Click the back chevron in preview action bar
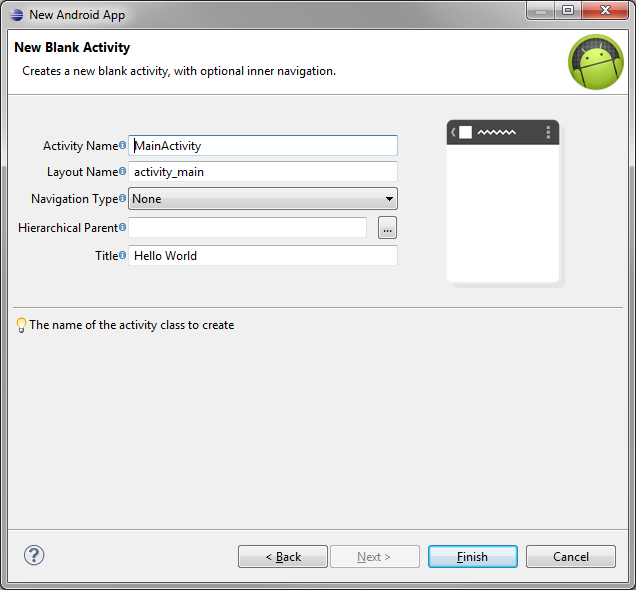 453,132
